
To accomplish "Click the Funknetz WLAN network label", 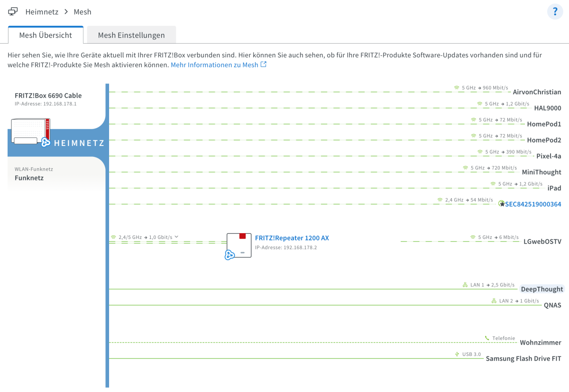I will 29,178.
